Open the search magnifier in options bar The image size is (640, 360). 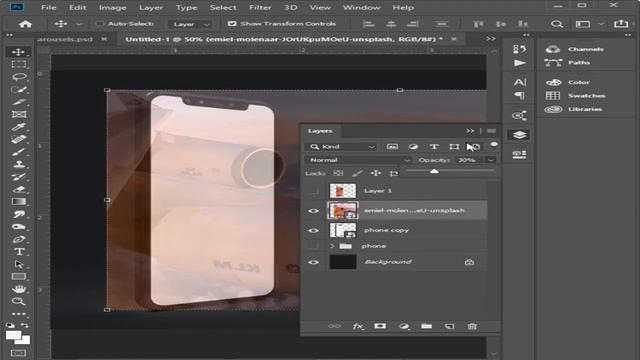[557, 24]
